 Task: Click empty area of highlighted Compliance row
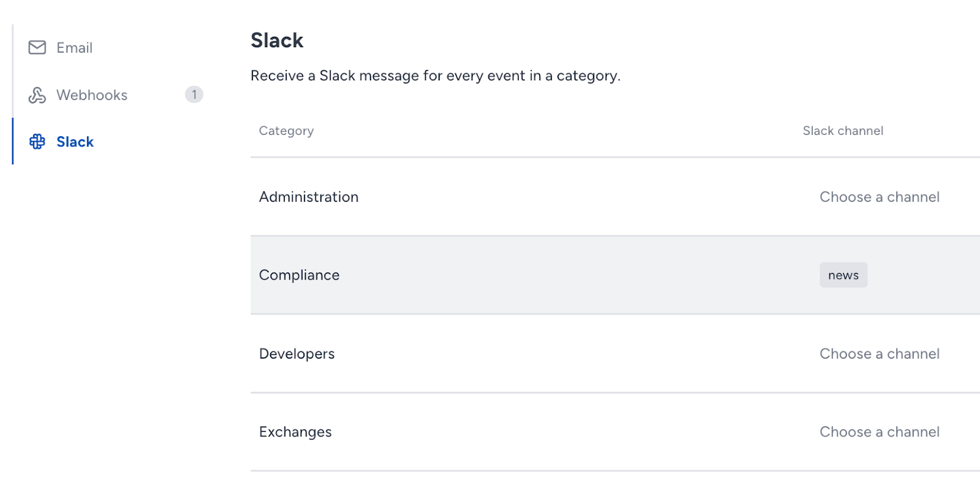551,275
